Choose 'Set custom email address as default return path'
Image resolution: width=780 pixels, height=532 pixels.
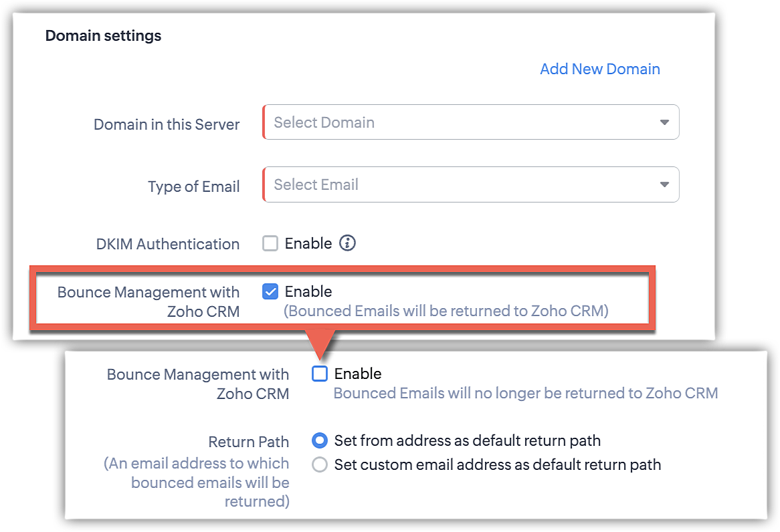click(320, 464)
